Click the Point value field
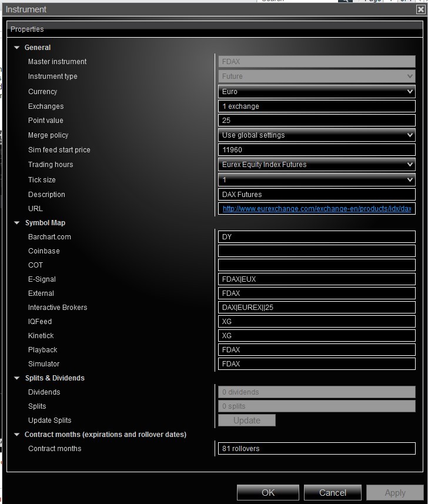The image size is (428, 504). (x=316, y=120)
